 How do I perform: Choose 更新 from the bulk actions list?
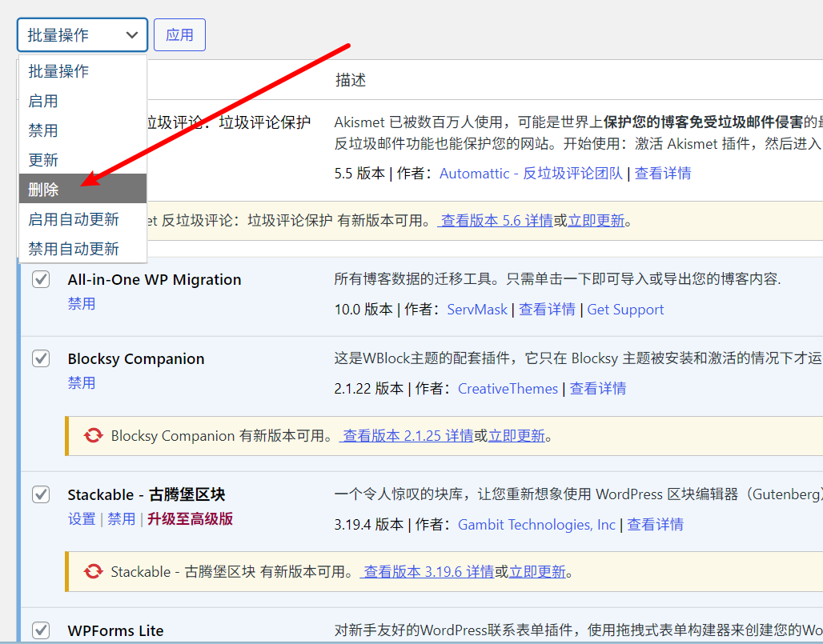coord(82,160)
